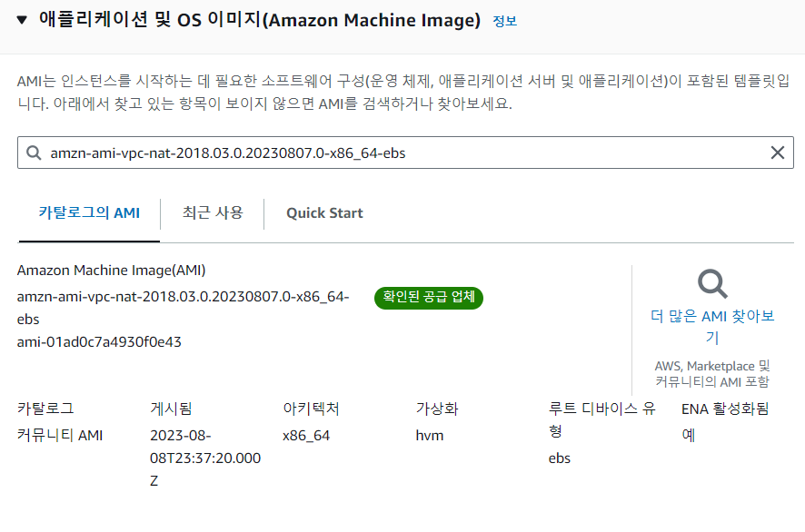Switch to the 카탈로그의 AMI tab

[89, 213]
